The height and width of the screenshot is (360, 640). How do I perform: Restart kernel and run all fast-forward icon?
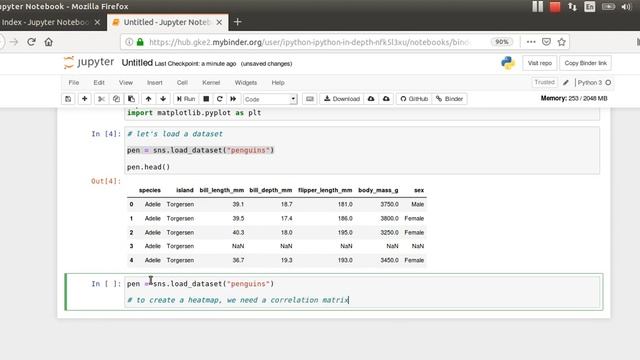tap(233, 99)
